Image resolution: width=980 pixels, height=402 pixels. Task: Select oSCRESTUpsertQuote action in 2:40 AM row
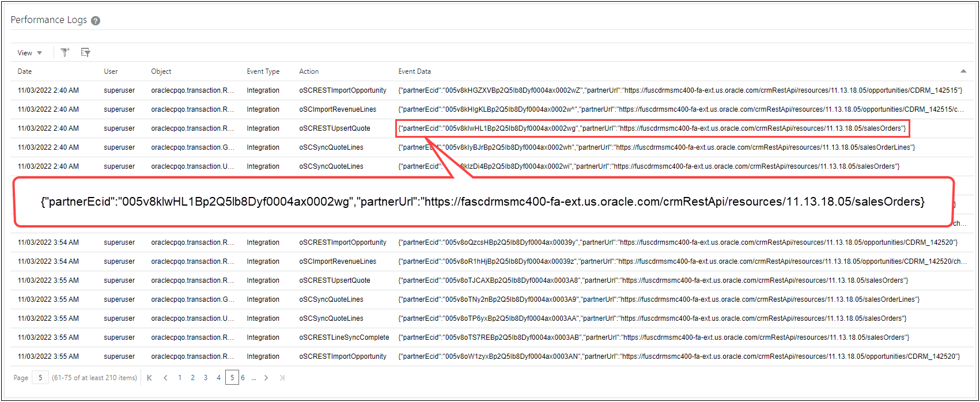pos(335,128)
